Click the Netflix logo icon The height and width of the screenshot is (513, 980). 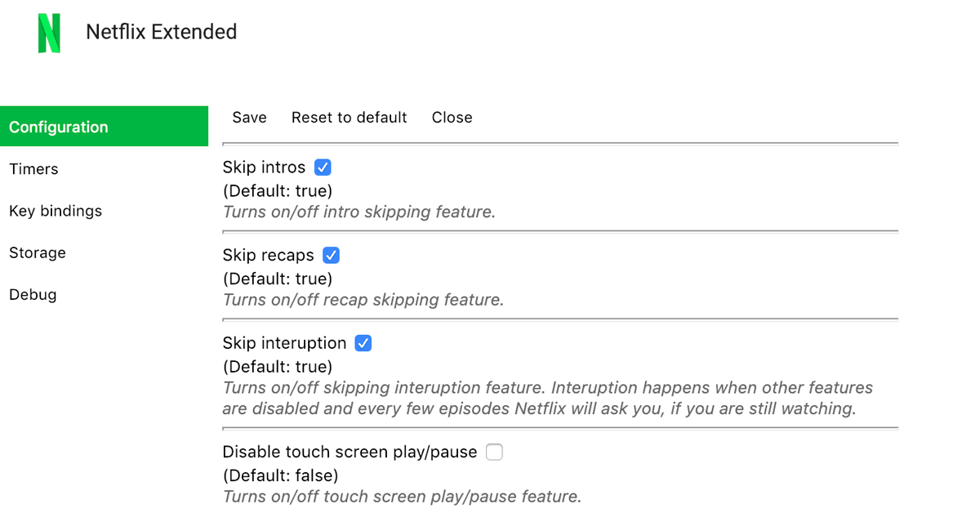pyautogui.click(x=49, y=33)
